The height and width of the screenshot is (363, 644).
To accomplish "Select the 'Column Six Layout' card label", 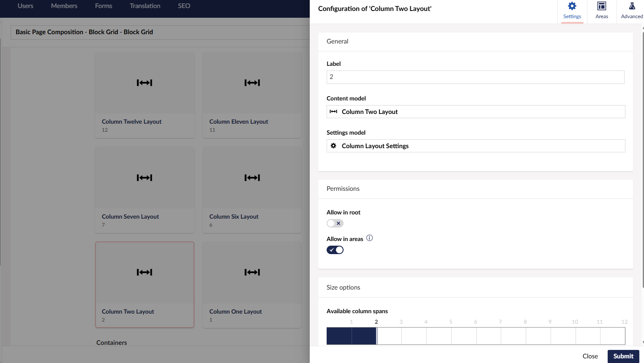I will (234, 217).
